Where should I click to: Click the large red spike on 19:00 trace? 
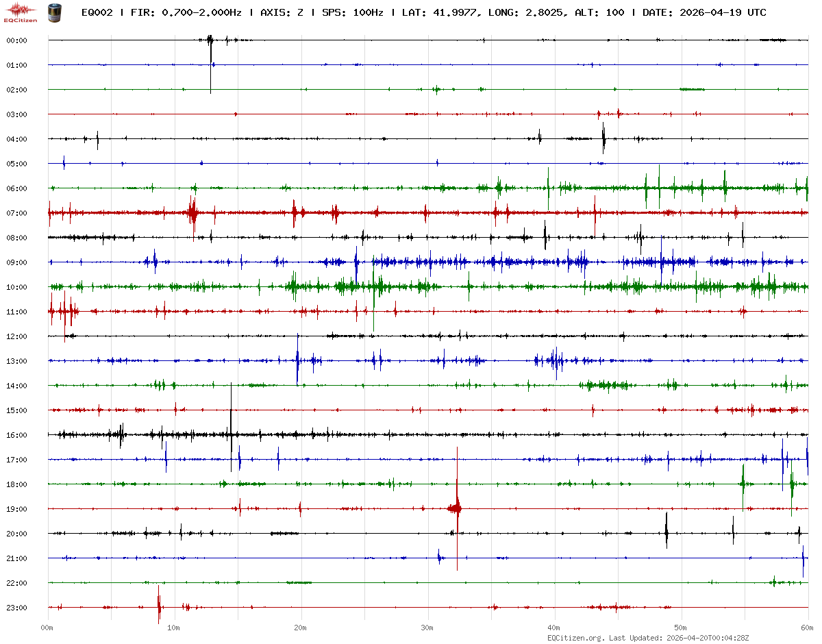457,508
